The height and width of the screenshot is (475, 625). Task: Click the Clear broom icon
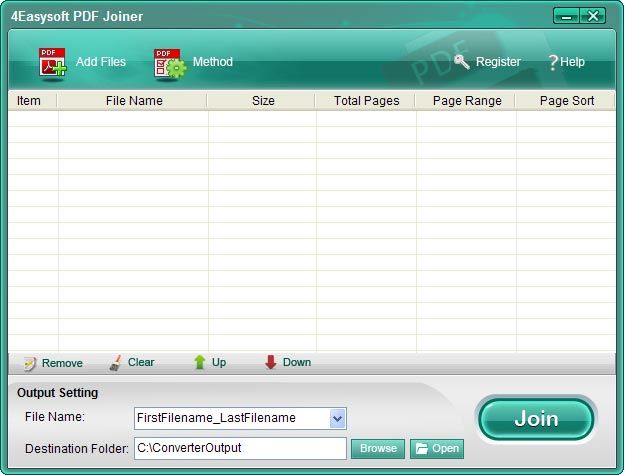(x=116, y=363)
